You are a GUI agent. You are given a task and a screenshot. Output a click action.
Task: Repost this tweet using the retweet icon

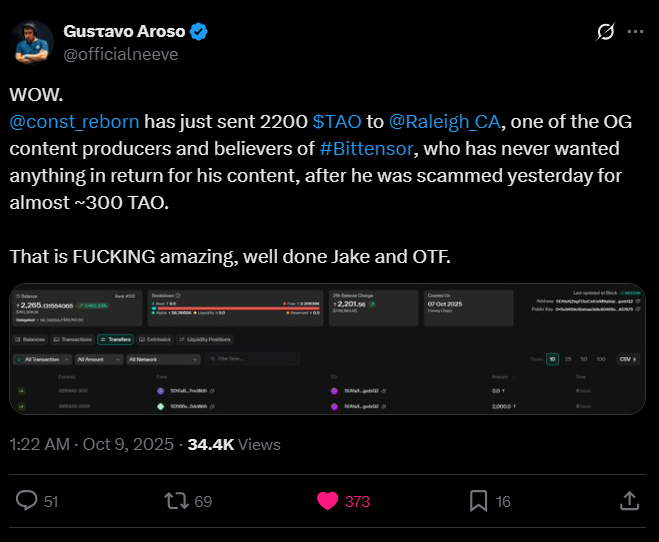(x=176, y=501)
